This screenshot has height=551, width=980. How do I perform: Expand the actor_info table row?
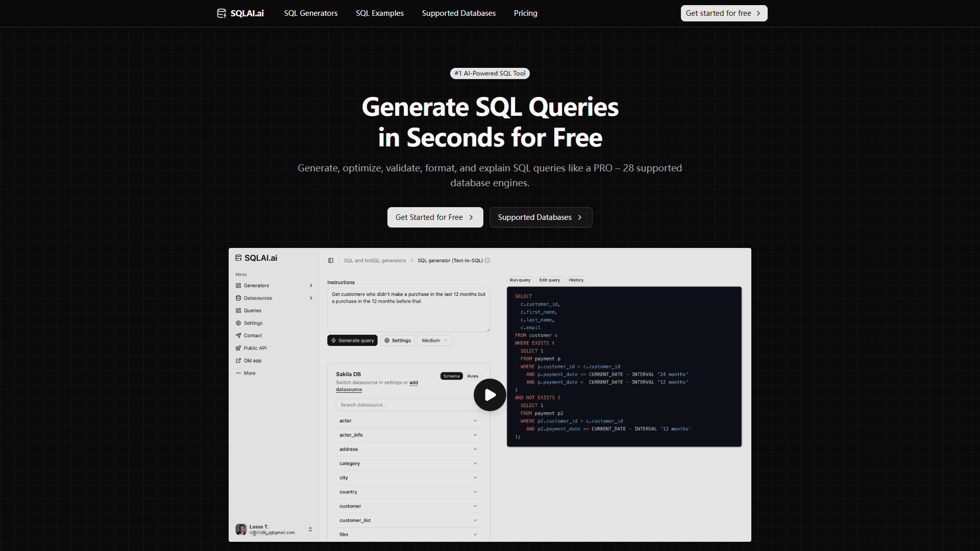[408, 435]
